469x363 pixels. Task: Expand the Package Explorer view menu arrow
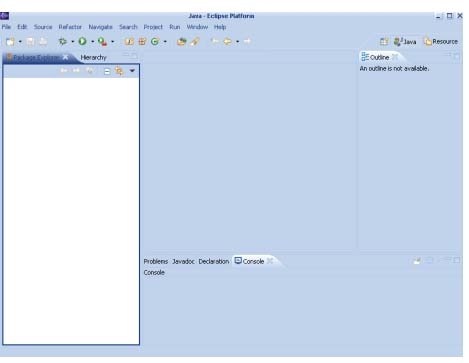(132, 71)
